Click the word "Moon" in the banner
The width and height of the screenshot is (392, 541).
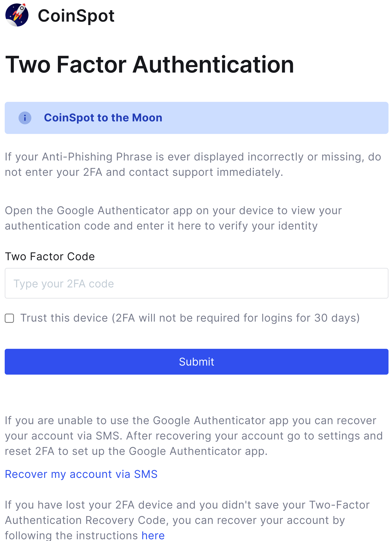(x=147, y=118)
